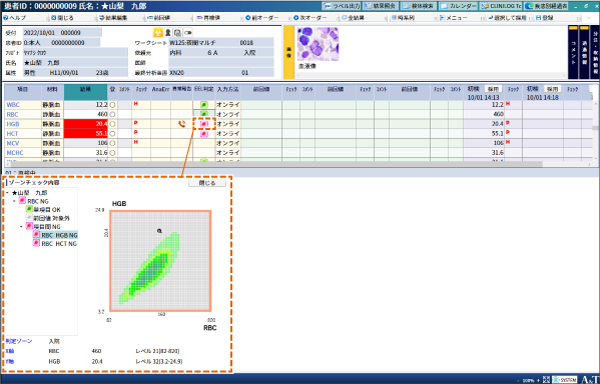
Task: Click the results table vertical scrollbar
Action: (595, 128)
